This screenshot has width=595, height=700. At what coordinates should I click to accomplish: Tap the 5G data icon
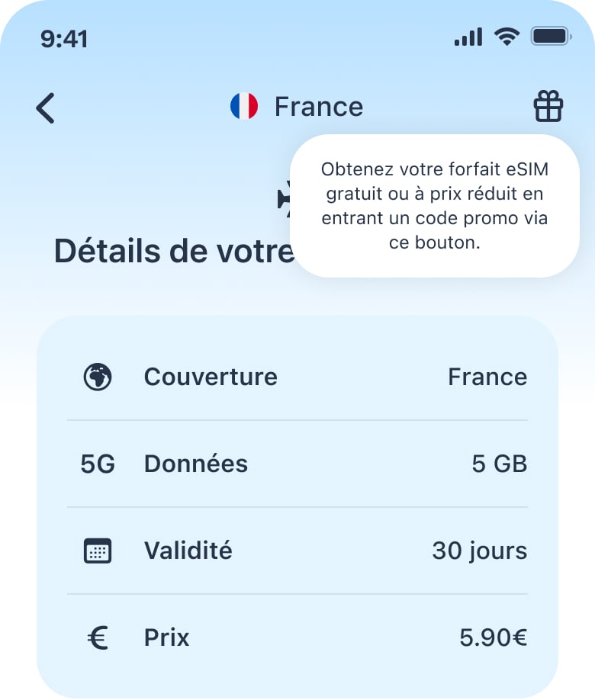(98, 464)
